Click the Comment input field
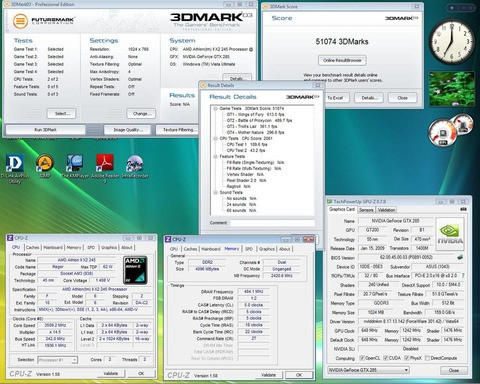This screenshot has height=384, width=480. pyautogui.click(x=272, y=223)
